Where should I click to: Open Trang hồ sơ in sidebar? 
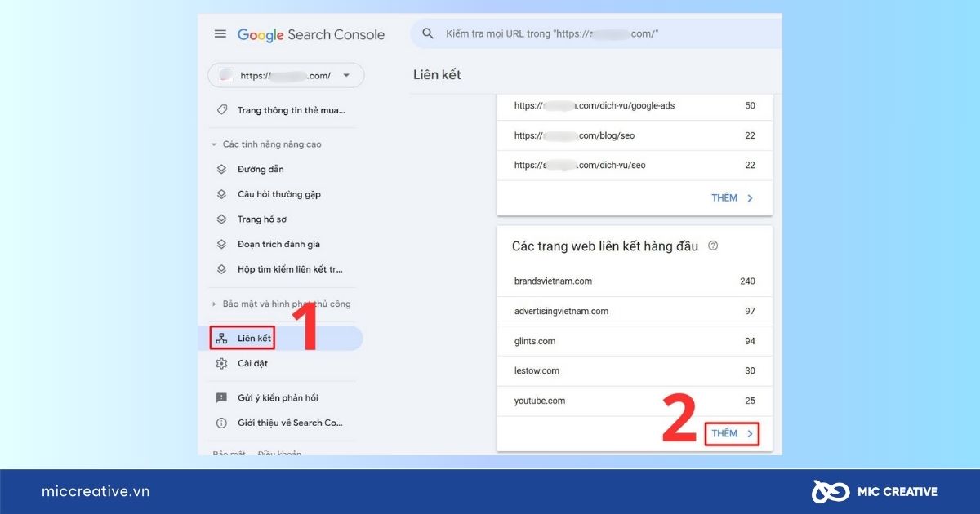click(x=261, y=219)
